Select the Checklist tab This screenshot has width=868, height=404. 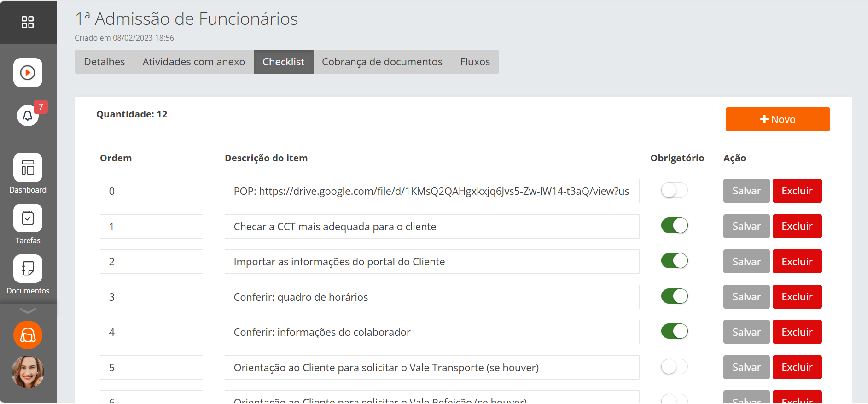click(x=284, y=62)
